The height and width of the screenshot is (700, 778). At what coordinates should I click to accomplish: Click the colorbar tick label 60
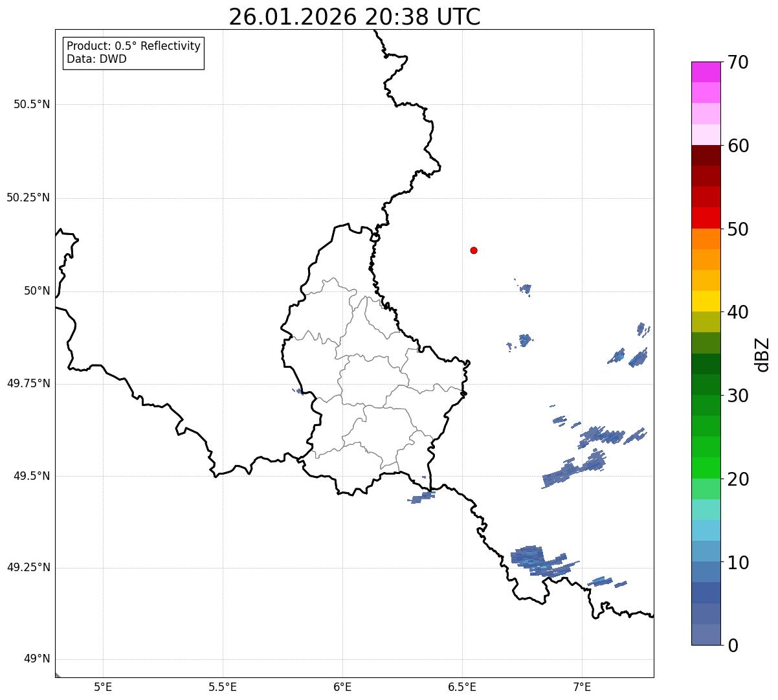click(738, 146)
